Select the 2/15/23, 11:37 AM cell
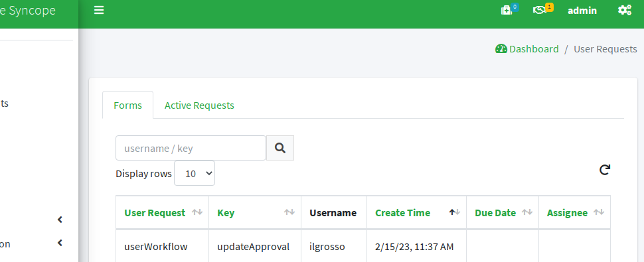 pyautogui.click(x=416, y=247)
